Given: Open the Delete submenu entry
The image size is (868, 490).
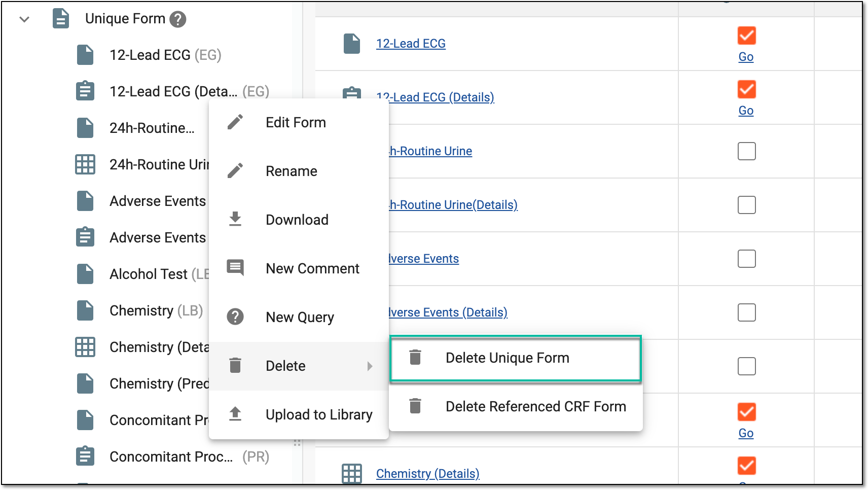Looking at the screenshot, I should click(x=299, y=366).
